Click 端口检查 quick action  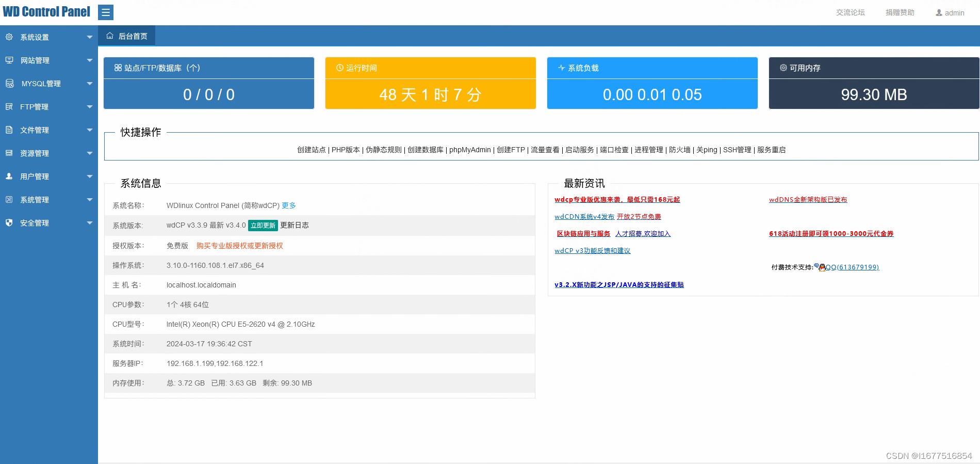pyautogui.click(x=614, y=150)
